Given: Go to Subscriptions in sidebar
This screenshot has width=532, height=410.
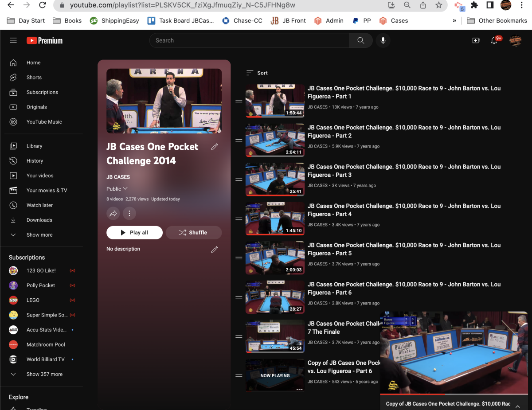Looking at the screenshot, I should 42,92.
